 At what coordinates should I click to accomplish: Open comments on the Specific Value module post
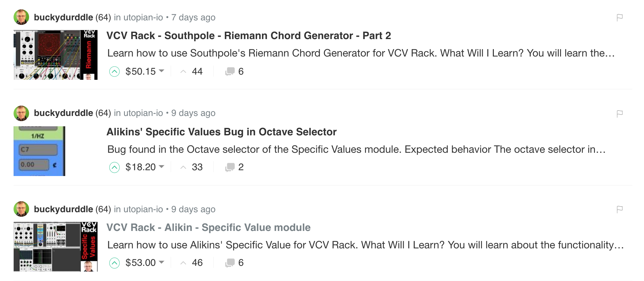point(234,263)
